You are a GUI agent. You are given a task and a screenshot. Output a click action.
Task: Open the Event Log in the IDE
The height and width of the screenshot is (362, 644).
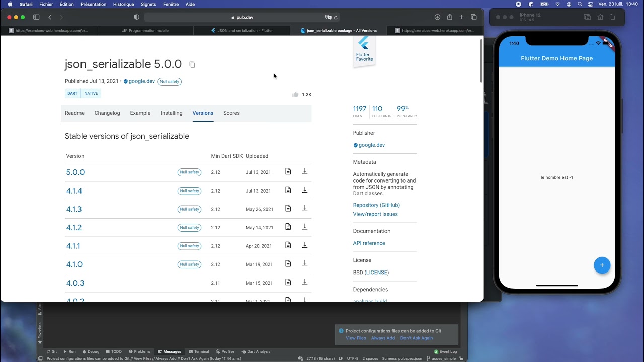click(x=446, y=352)
